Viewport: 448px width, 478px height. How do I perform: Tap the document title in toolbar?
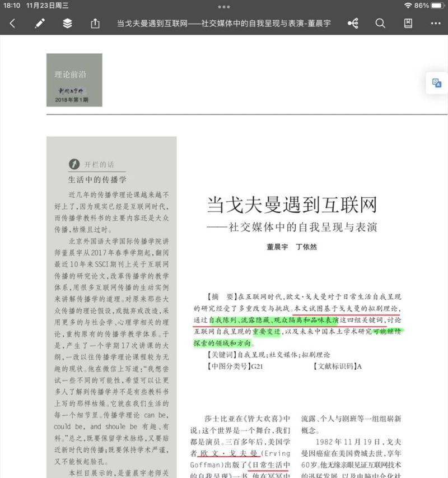224,24
